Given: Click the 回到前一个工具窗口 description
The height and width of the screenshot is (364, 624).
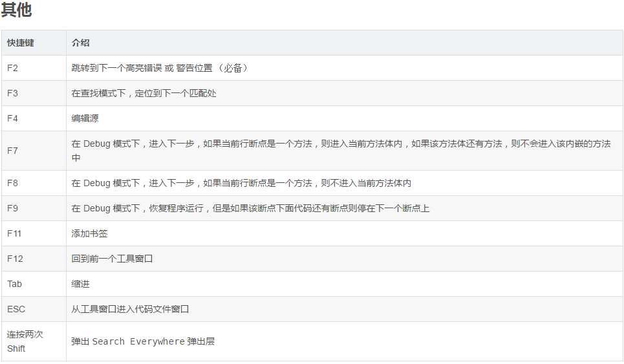Looking at the screenshot, I should [x=112, y=259].
